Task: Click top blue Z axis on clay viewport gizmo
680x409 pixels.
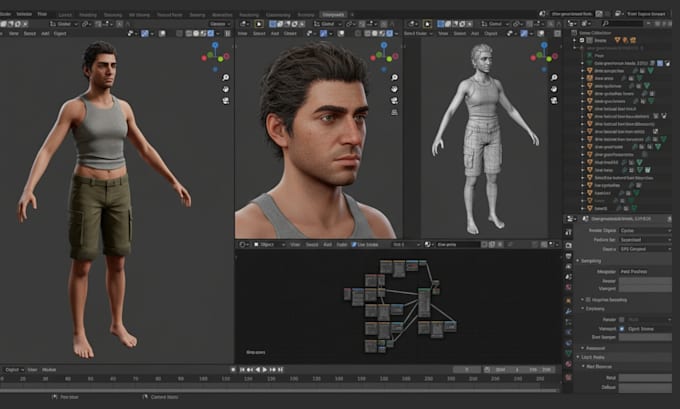Action: [544, 45]
